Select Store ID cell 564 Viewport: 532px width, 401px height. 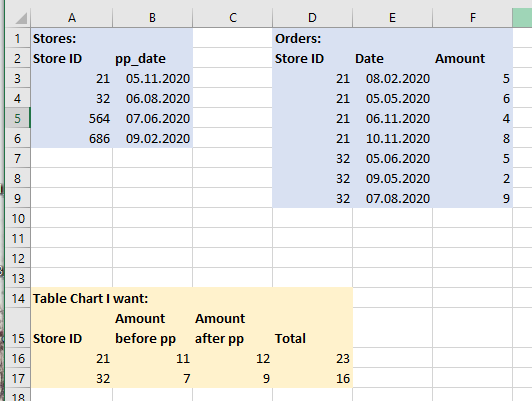72,118
